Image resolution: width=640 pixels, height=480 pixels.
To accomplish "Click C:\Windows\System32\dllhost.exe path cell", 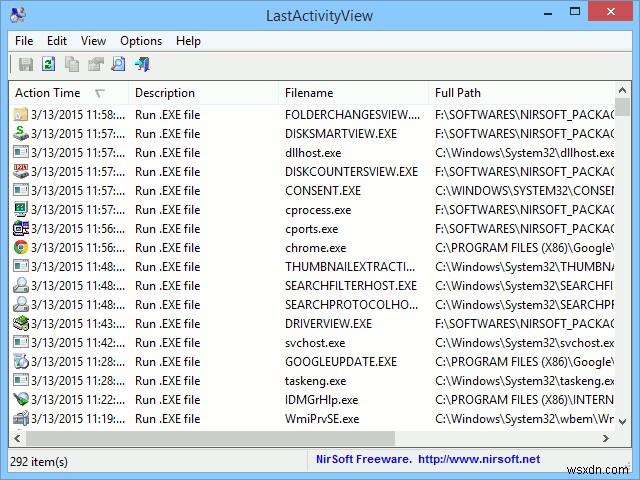I will click(x=524, y=153).
